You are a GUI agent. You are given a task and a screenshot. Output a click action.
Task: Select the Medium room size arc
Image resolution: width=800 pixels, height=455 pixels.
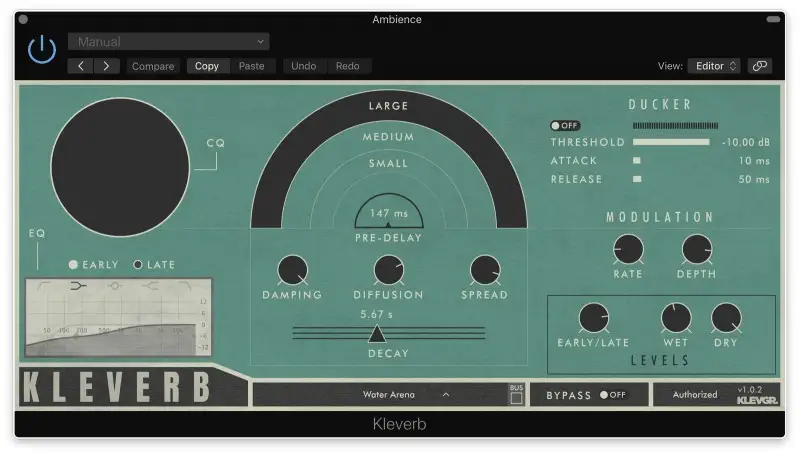[389, 137]
